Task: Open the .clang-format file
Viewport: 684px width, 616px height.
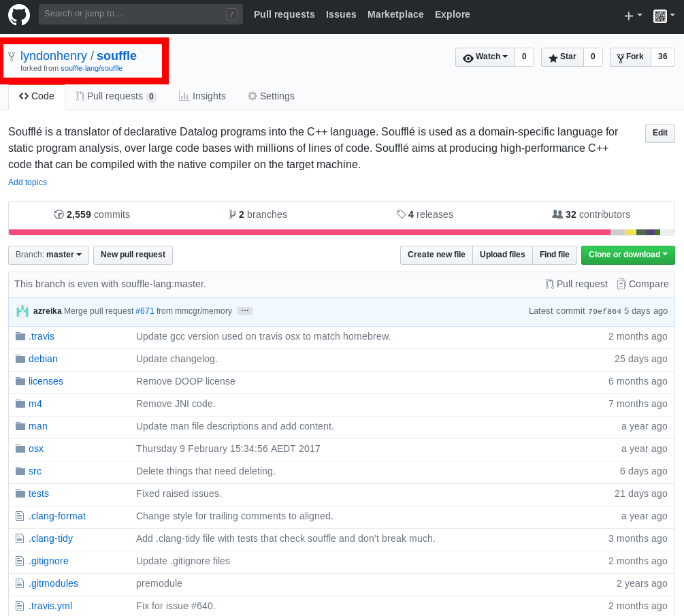Action: coord(57,516)
